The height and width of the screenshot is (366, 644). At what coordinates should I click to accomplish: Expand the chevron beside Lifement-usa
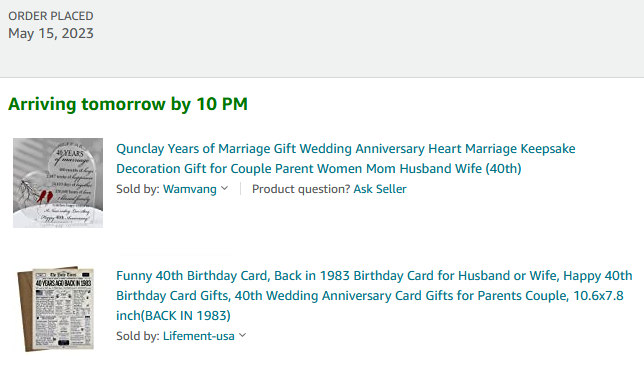tap(243, 335)
